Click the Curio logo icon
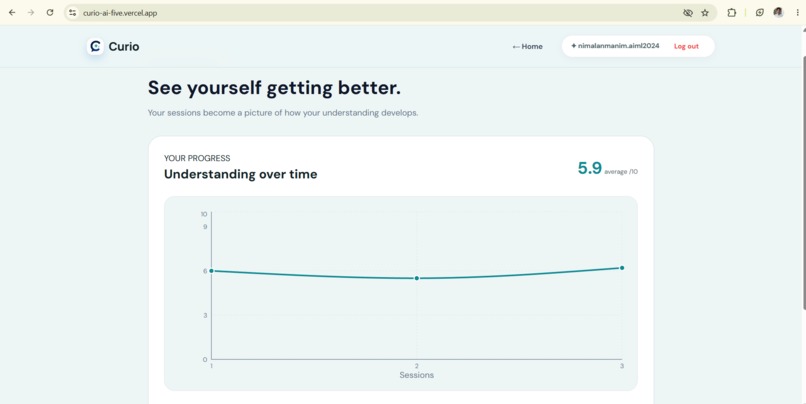 click(95, 46)
